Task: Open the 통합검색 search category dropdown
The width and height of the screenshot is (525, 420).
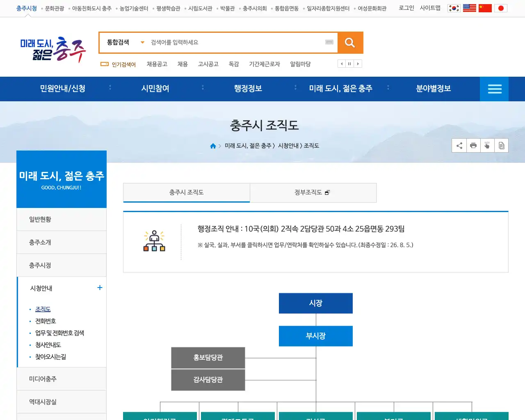Action: click(126, 42)
